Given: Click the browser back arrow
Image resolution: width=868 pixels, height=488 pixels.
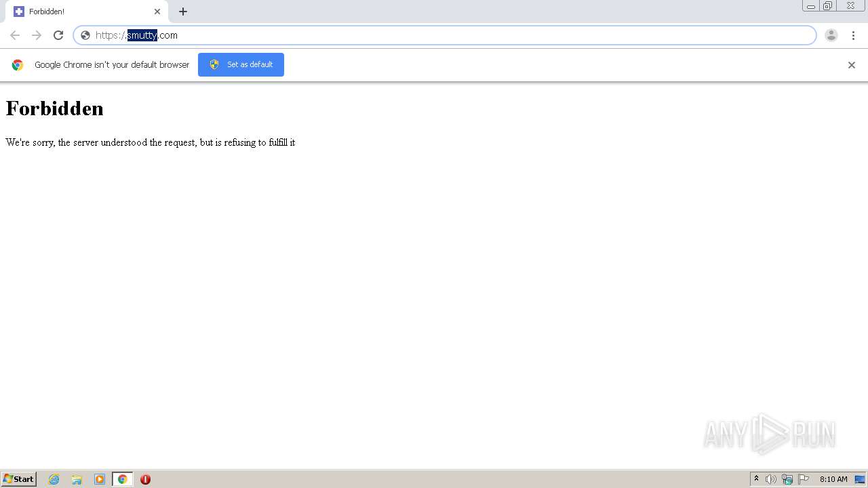Looking at the screenshot, I should point(15,35).
